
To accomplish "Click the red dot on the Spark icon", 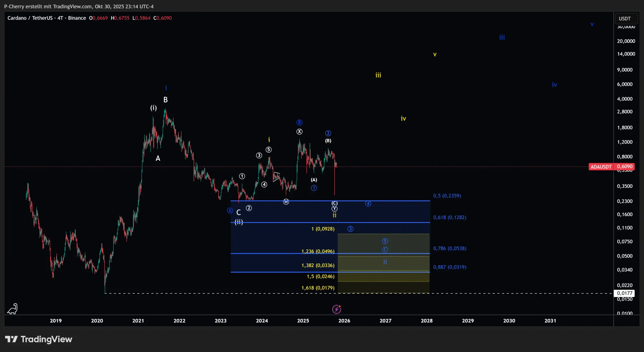I will point(340,306).
